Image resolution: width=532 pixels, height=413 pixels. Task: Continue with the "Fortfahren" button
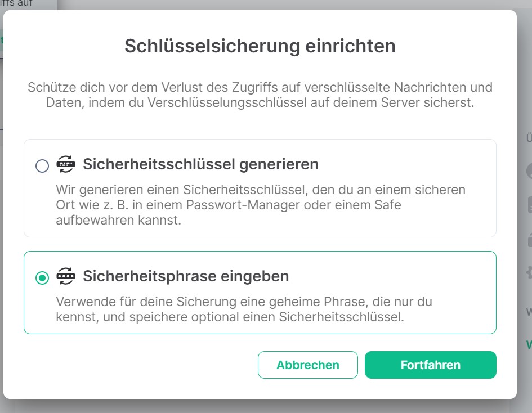[x=430, y=365]
